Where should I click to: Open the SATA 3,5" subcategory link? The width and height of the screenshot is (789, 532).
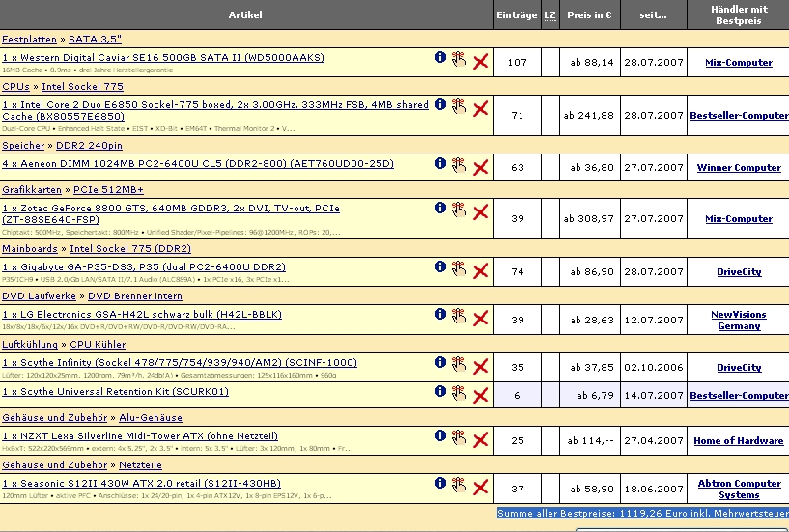95,40
